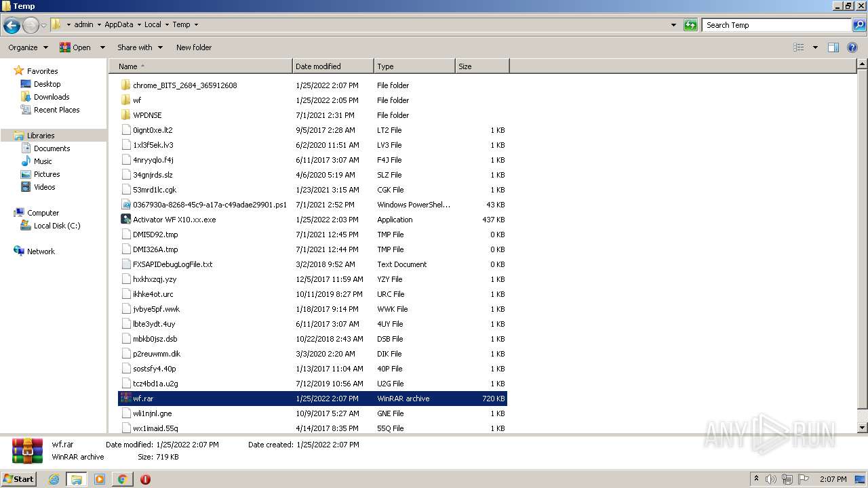Select file ikhke4ot.urc
This screenshot has height=488, width=868.
click(x=153, y=294)
